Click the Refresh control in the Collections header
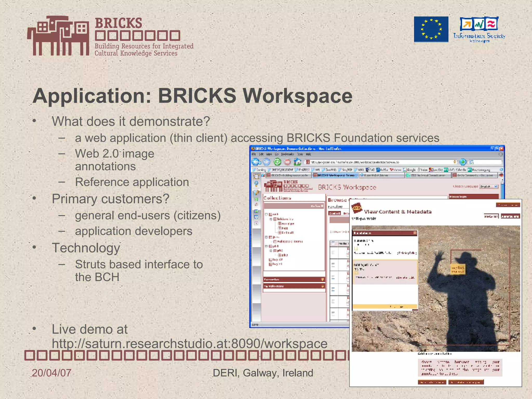The height and width of the screenshot is (399, 532). (x=317, y=206)
